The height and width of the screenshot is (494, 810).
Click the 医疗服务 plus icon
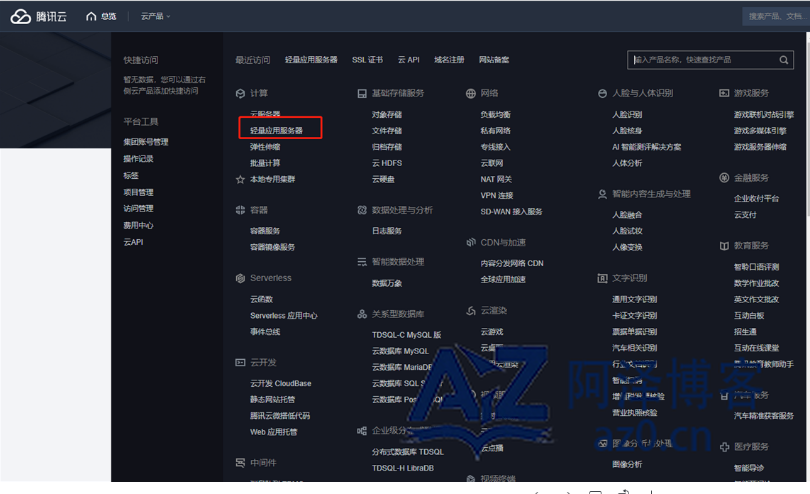pyautogui.click(x=724, y=447)
